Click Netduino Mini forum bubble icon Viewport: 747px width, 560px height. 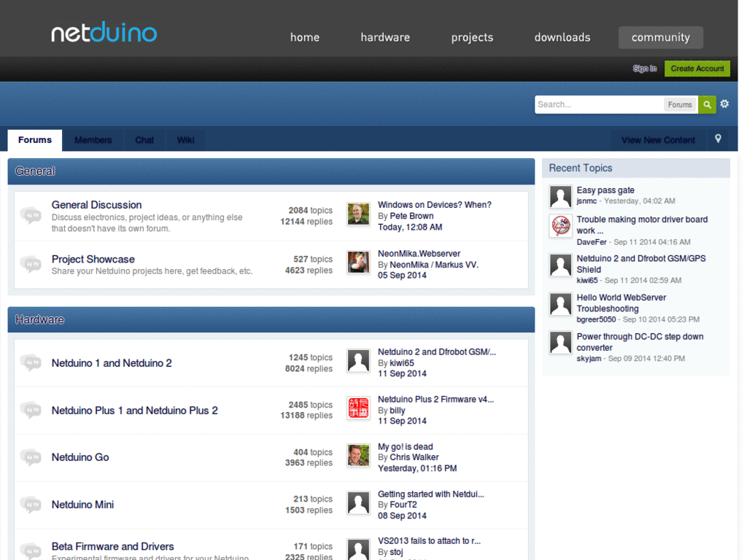pos(31,505)
